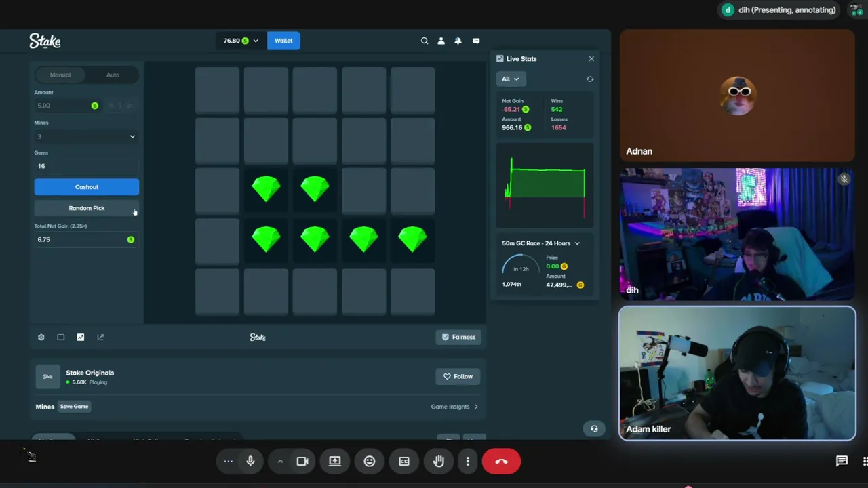
Task: Click the Save Game button
Action: [x=75, y=407]
